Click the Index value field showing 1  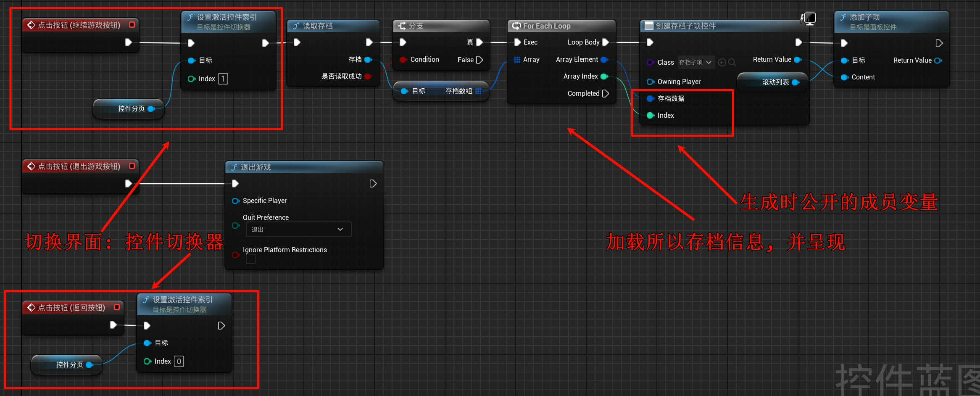click(223, 79)
